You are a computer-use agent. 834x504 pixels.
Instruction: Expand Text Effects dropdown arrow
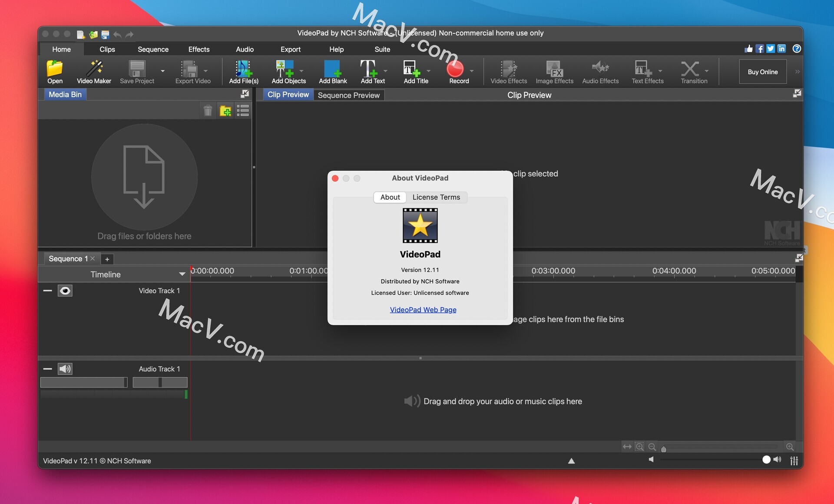pos(660,71)
